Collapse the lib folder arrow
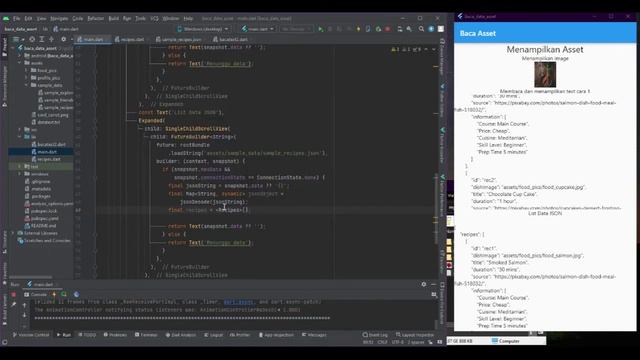The image size is (640, 360). coord(20,137)
